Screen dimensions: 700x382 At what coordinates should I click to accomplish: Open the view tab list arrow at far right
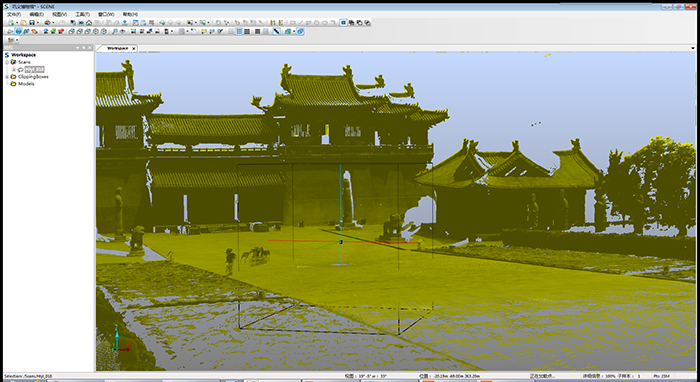(693, 48)
